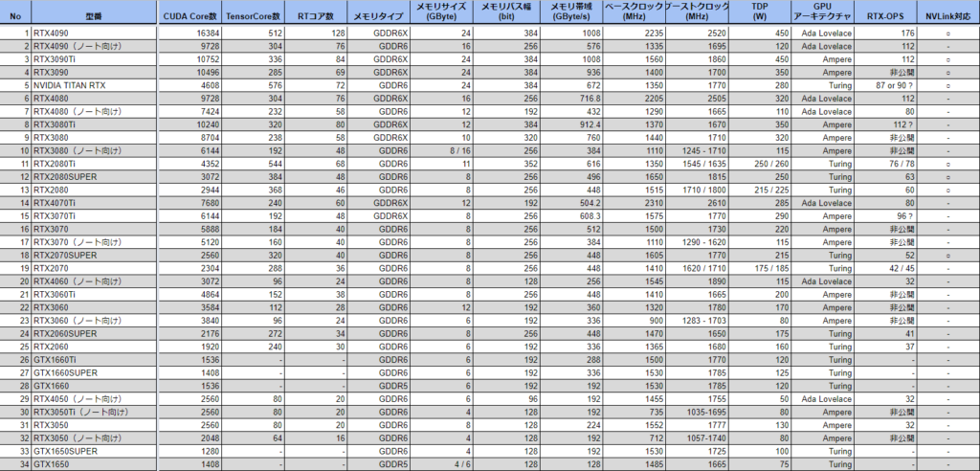The height and width of the screenshot is (471, 980).
Task: Click the RTX4060（ノート向け）model cell
Action: point(95,281)
